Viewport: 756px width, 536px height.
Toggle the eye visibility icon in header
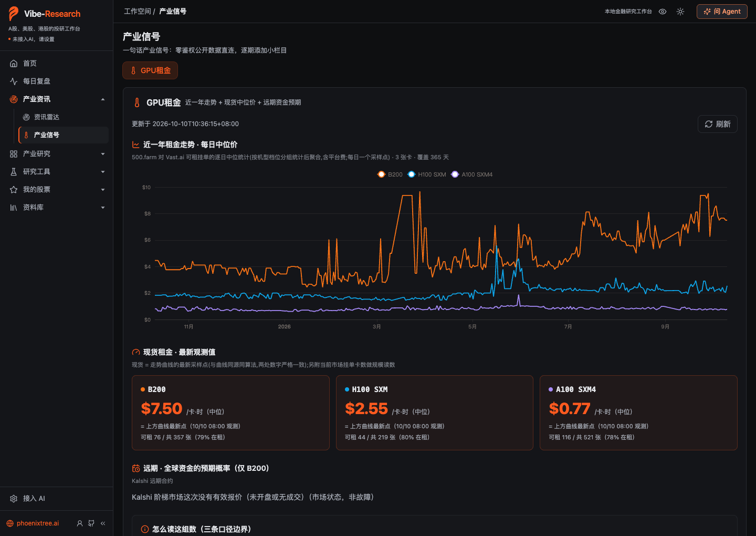(x=663, y=12)
